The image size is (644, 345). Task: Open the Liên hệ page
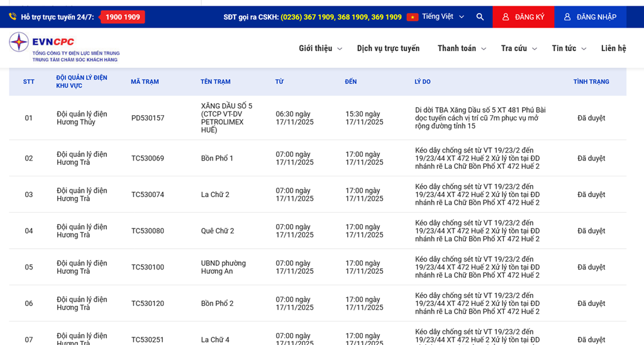(613, 48)
